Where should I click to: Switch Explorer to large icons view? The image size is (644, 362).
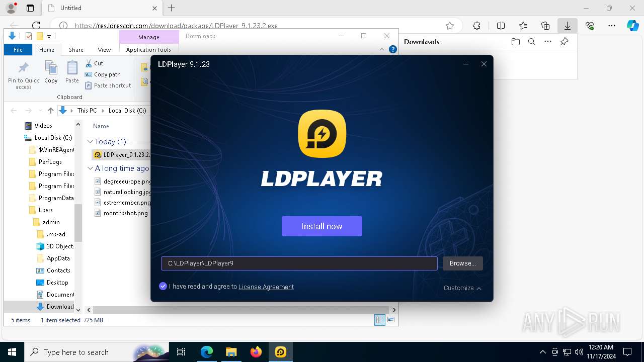tap(391, 320)
